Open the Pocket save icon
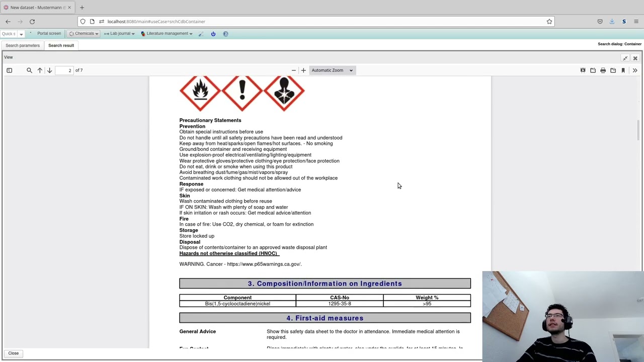 (600, 22)
